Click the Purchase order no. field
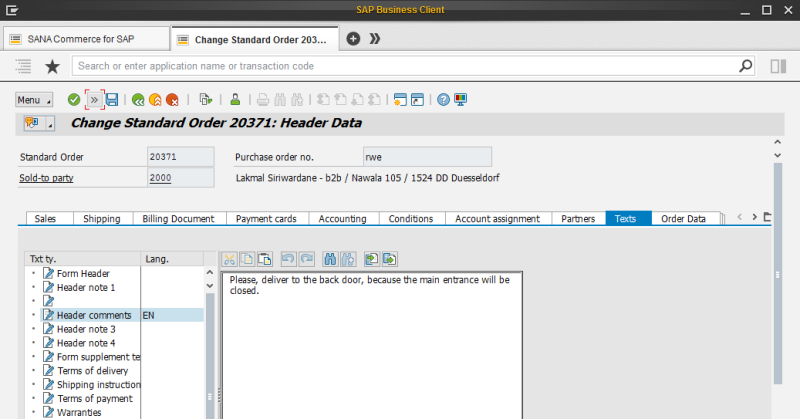Screen dimensions: 800x419 427,157
